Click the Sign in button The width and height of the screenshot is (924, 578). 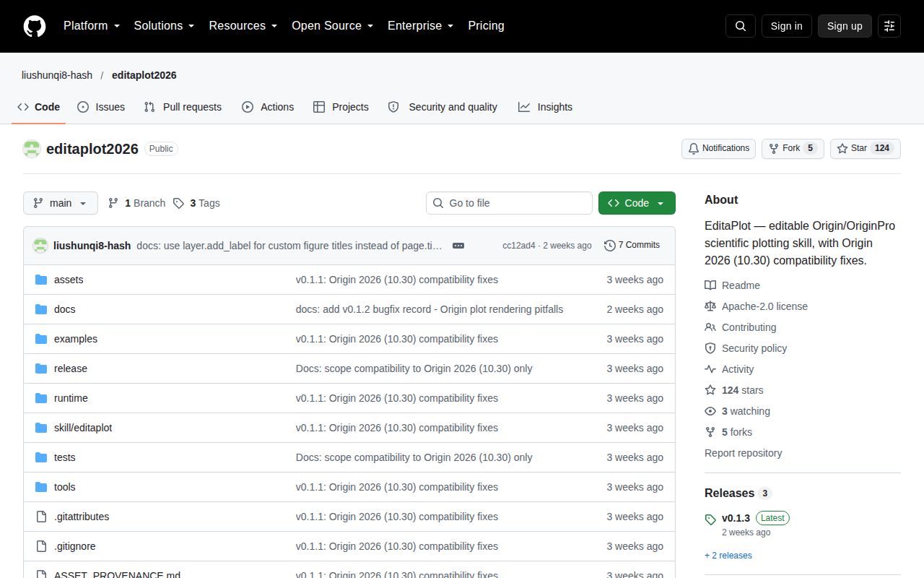(x=786, y=26)
